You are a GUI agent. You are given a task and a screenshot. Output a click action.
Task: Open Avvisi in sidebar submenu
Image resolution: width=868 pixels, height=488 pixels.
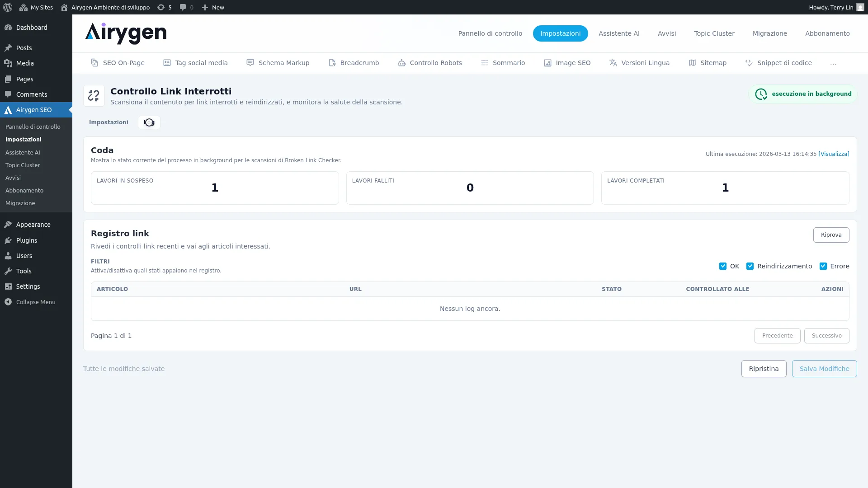point(13,178)
